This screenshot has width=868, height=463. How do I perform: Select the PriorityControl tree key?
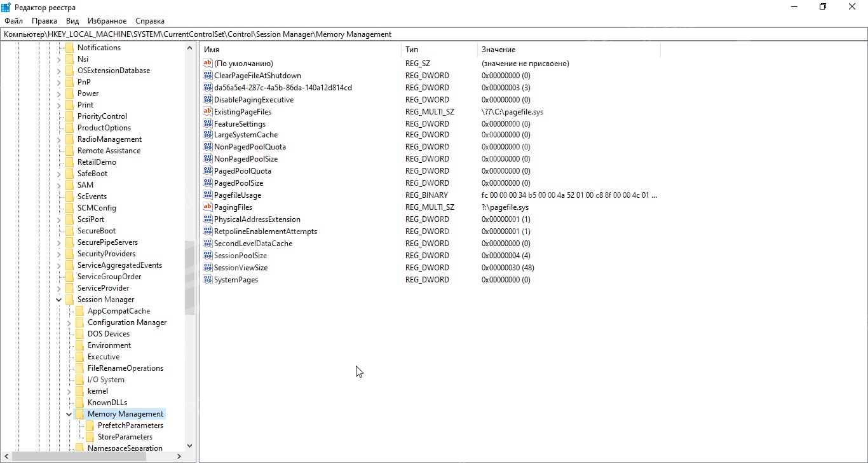tap(102, 116)
